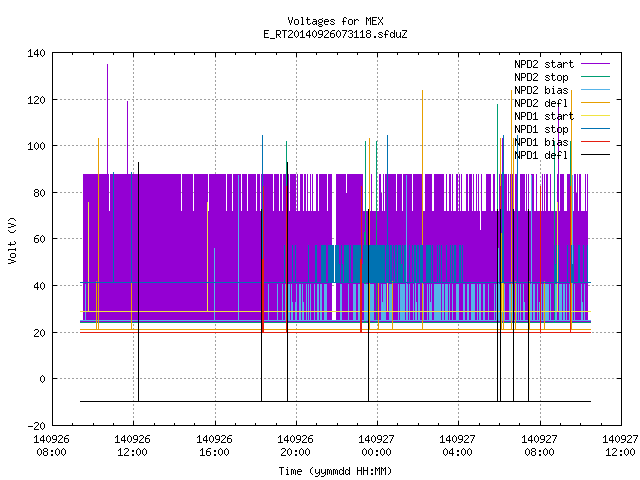Click the y-axis tick value 80
This screenshot has width=640, height=480.
point(39,193)
